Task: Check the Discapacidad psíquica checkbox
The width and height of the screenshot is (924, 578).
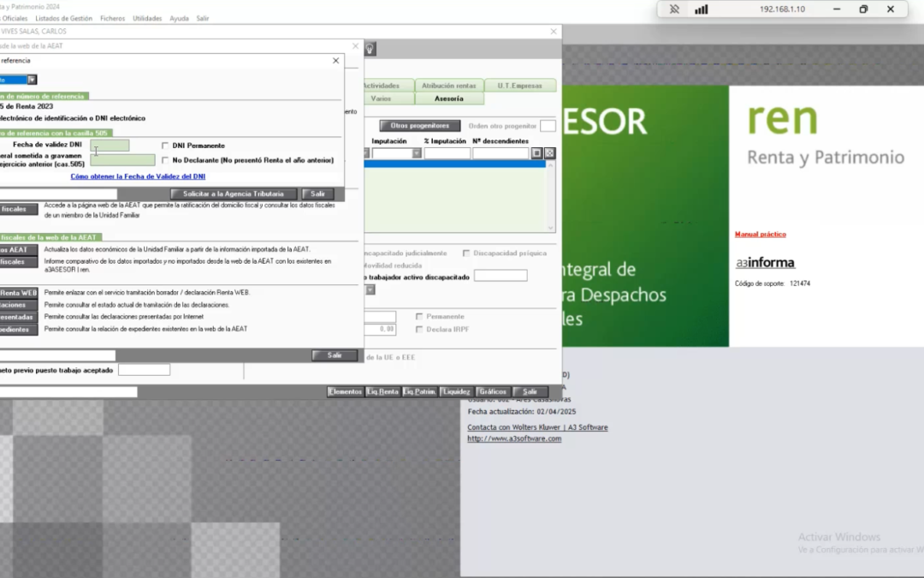Action: pos(466,253)
